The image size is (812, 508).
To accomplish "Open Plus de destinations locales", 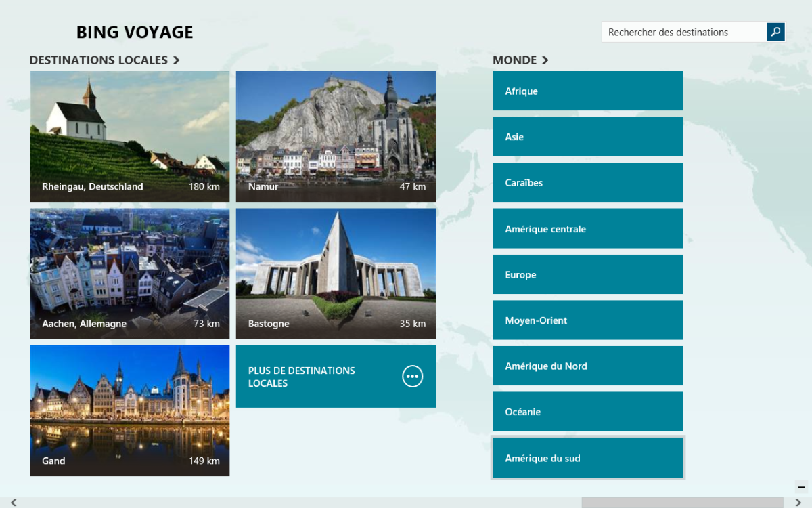I will 336,377.
